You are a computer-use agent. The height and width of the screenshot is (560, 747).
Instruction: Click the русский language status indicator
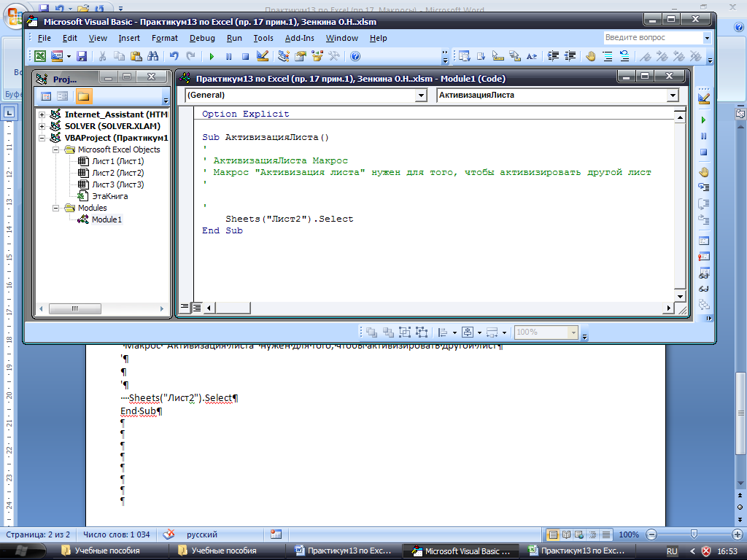pos(202,534)
